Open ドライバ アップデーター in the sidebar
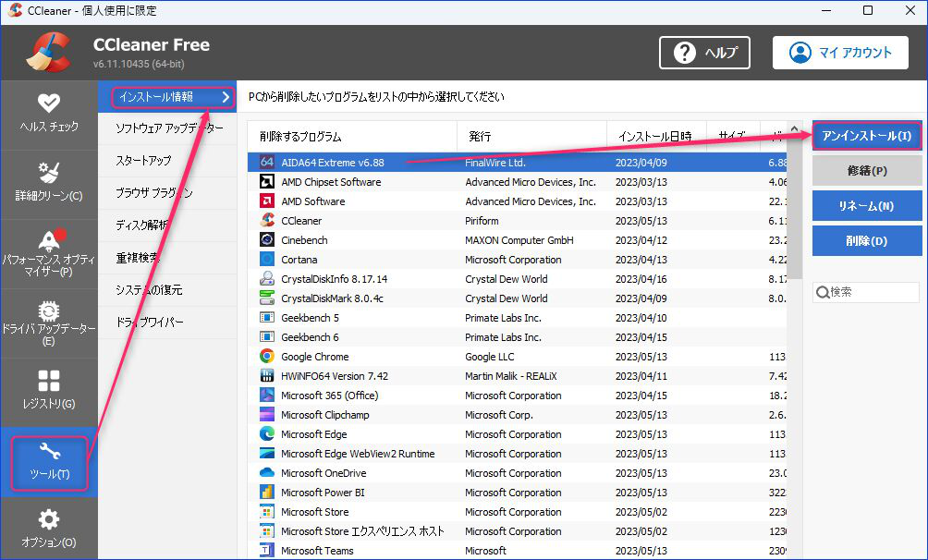Screen dimensions: 928x560 click(49, 323)
